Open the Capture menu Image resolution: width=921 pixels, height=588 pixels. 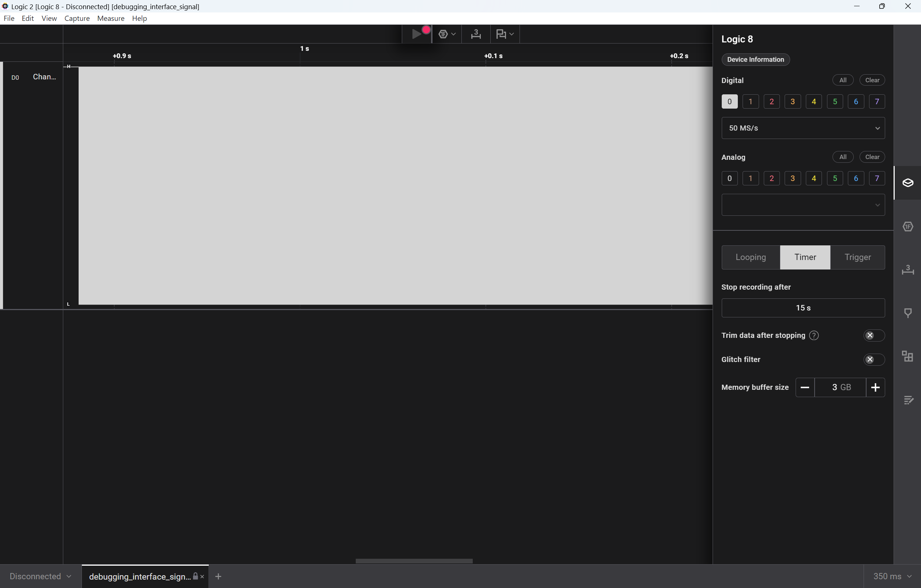click(77, 18)
